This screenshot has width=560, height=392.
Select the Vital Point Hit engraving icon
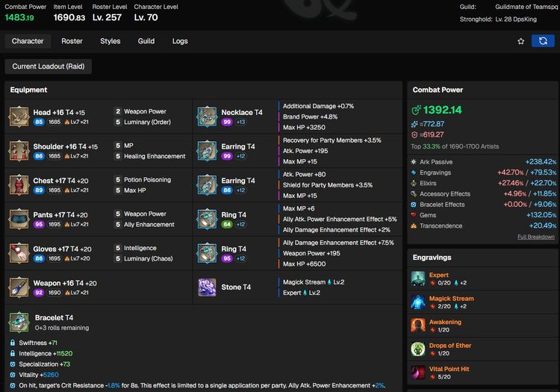pos(418,373)
